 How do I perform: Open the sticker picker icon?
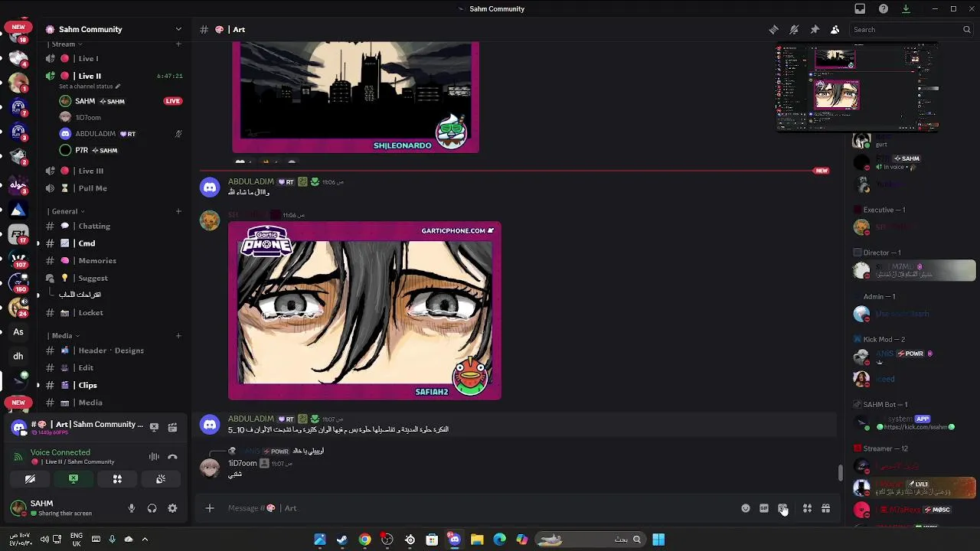(782, 508)
